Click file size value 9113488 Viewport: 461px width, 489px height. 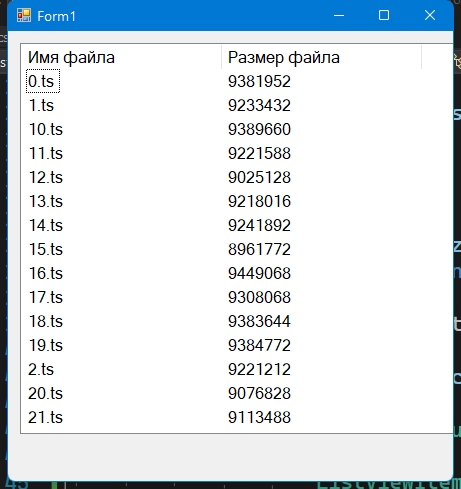[259, 417]
